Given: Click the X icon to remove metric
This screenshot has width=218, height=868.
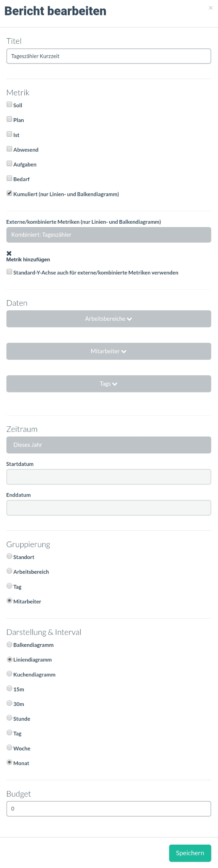Looking at the screenshot, I should tap(9, 253).
